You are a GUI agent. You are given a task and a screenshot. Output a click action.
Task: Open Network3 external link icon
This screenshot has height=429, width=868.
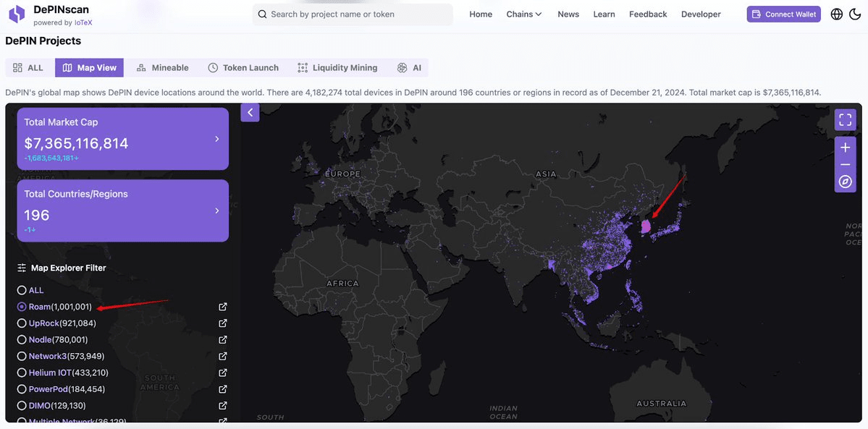(223, 357)
